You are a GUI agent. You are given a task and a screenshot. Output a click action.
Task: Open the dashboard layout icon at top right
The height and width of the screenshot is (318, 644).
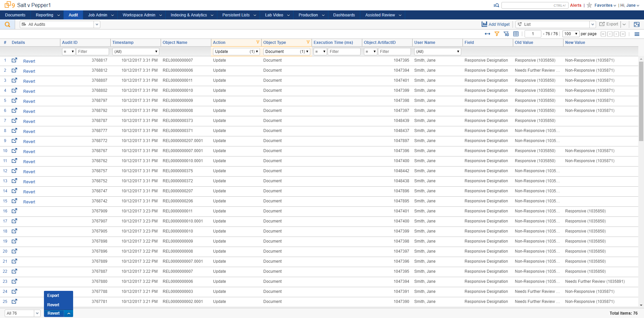coord(637,24)
